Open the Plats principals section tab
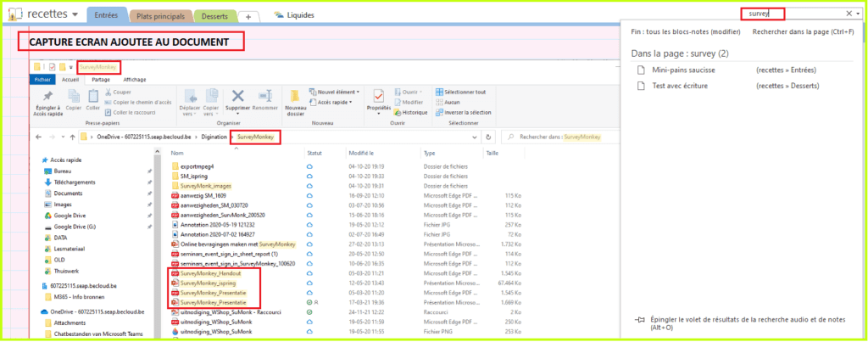Viewport: 868px width, 342px height. 160,16
